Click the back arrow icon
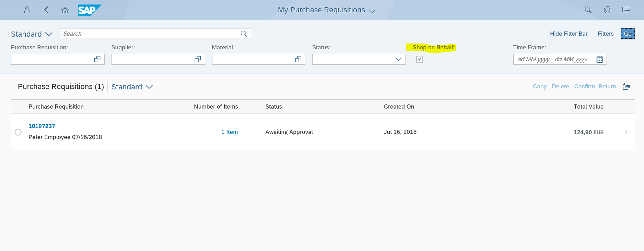This screenshot has height=251, width=644. pyautogui.click(x=46, y=10)
